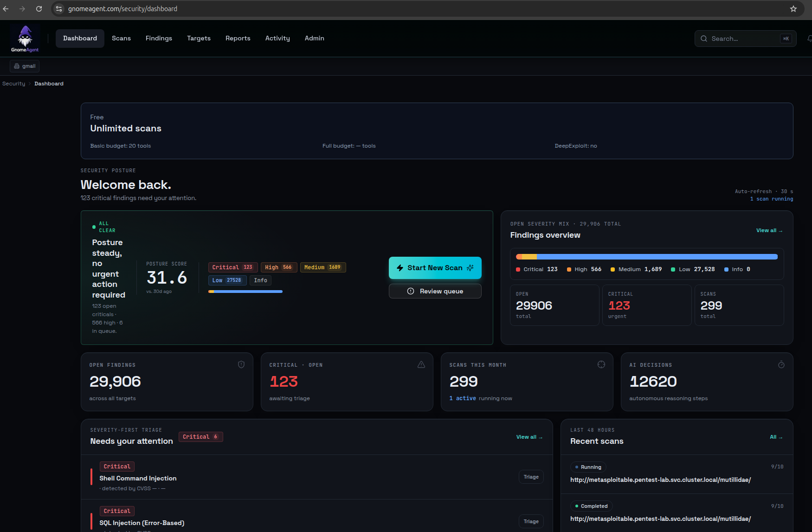Click the Running status pill
812x532 pixels.
point(588,467)
